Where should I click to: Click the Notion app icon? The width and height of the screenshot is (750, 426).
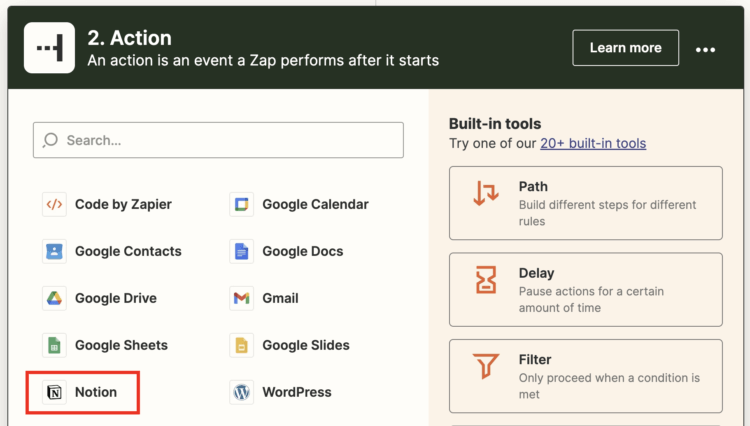pos(54,392)
